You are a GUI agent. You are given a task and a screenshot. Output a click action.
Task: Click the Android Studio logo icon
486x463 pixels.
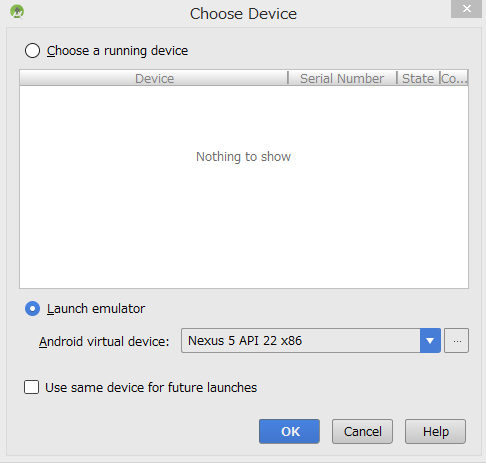click(x=17, y=12)
